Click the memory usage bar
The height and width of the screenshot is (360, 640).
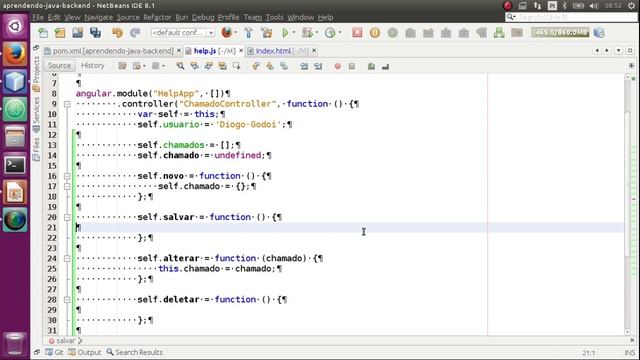[560, 32]
